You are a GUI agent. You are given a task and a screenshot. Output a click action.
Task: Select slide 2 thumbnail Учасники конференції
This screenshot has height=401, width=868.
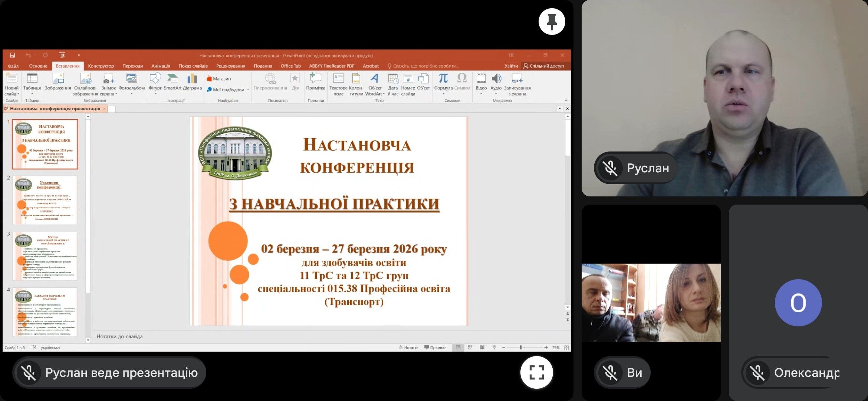(45, 200)
